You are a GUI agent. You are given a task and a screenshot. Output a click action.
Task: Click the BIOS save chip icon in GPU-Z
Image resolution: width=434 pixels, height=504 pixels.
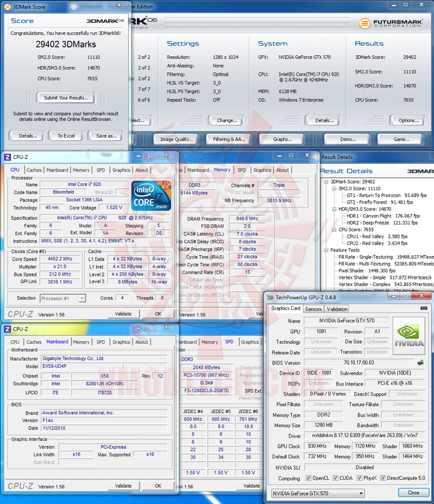click(420, 362)
